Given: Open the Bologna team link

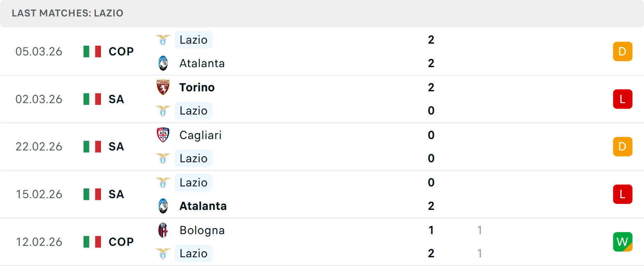Looking at the screenshot, I should pyautogui.click(x=202, y=230).
